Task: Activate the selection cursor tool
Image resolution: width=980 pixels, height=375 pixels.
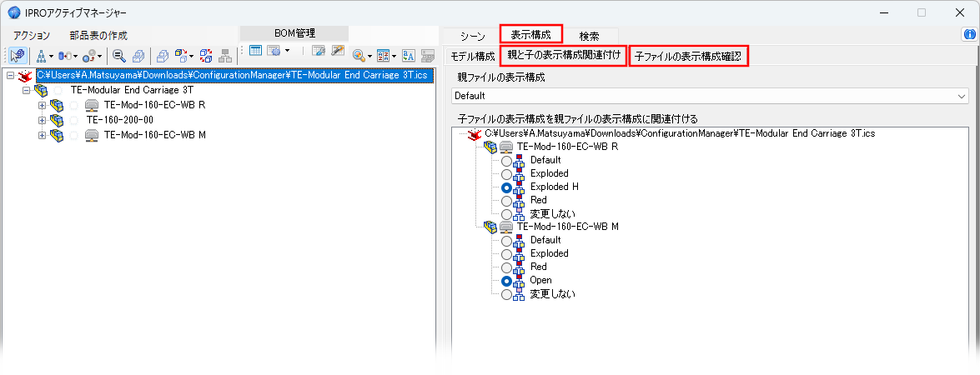Action: [18, 56]
